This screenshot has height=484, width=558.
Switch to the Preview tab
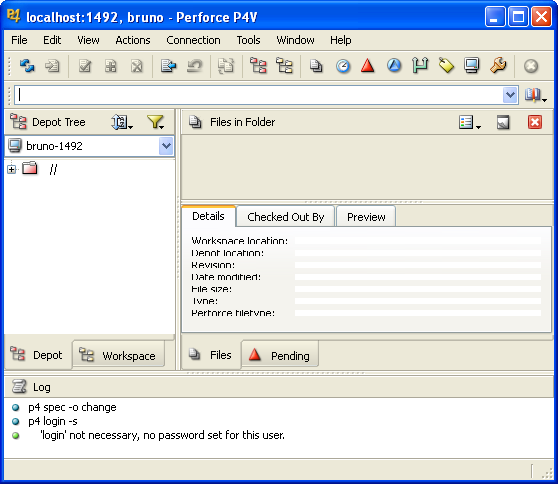[366, 217]
